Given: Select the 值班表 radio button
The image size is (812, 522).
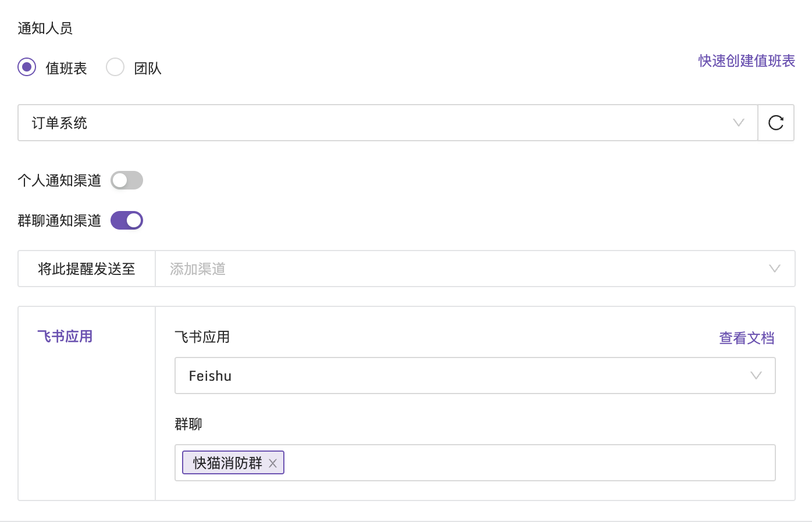Looking at the screenshot, I should pyautogui.click(x=27, y=67).
